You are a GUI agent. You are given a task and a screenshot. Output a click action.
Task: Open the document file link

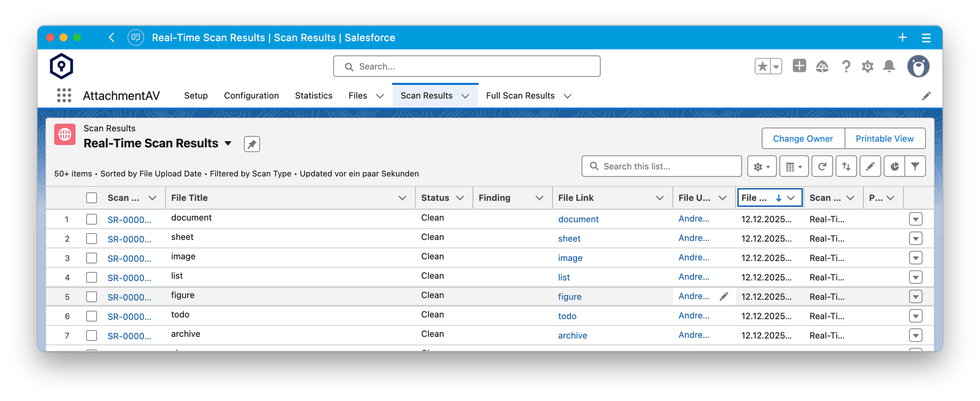coord(578,219)
